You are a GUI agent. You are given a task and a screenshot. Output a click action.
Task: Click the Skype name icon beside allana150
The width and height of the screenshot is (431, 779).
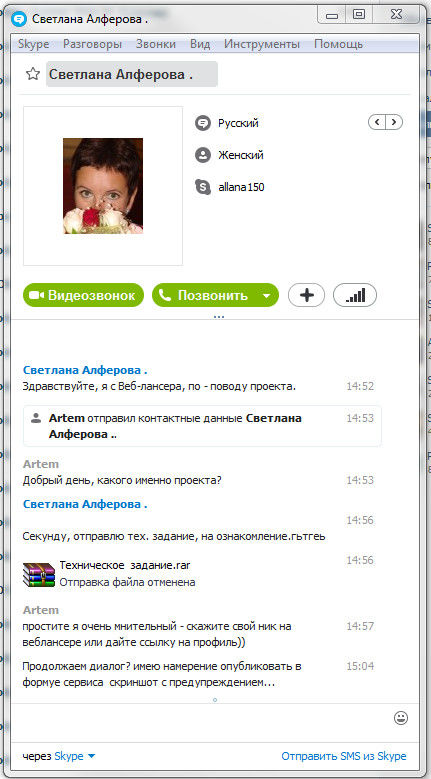point(203,187)
